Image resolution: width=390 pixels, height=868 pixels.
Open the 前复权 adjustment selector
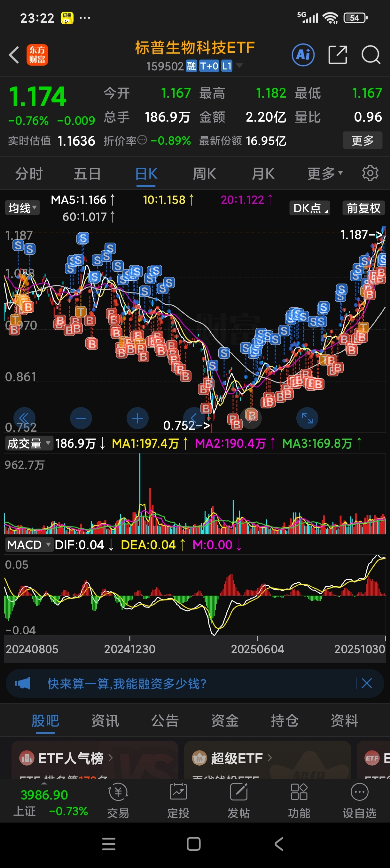coord(363,208)
